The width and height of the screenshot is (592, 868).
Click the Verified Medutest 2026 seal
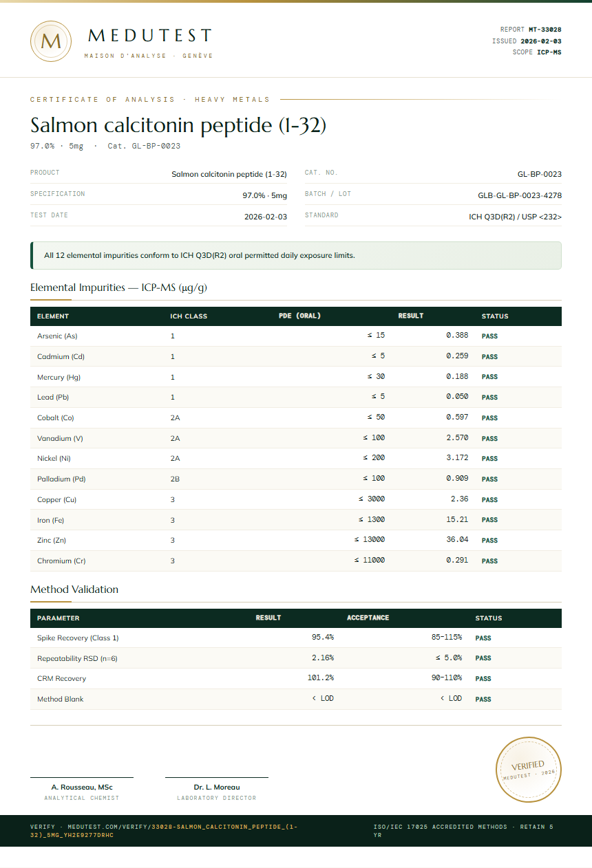(x=529, y=769)
